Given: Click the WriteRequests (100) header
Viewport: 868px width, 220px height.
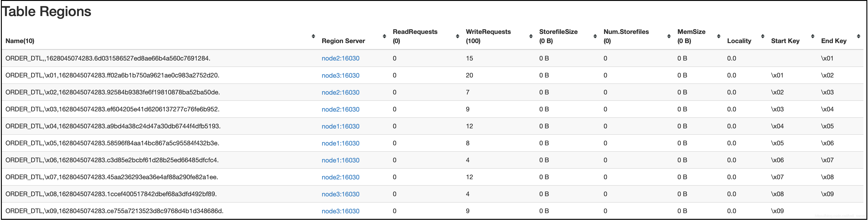Looking at the screenshot, I should pos(488,36).
